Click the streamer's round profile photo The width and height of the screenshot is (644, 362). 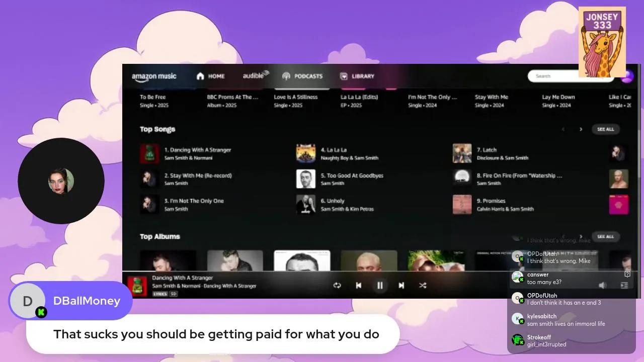[x=61, y=181]
